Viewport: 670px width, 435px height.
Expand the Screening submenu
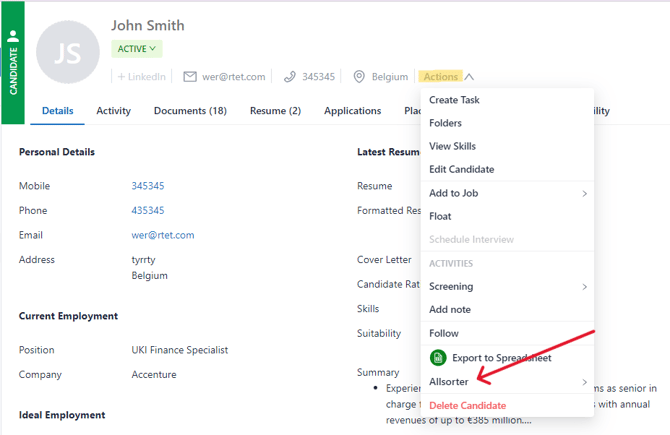tap(507, 287)
